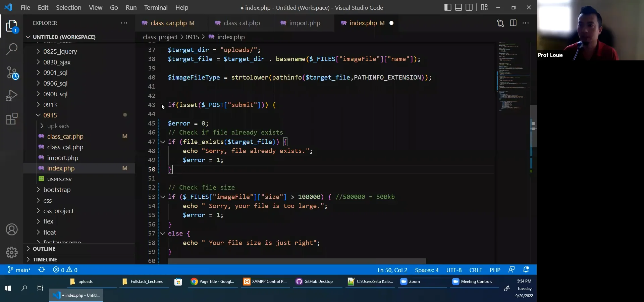
Task: Open the Run and Debug view
Action: click(x=12, y=96)
